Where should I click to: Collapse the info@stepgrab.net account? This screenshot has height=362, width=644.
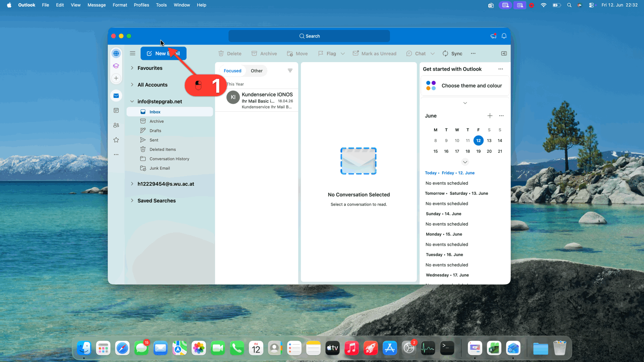tap(132, 101)
